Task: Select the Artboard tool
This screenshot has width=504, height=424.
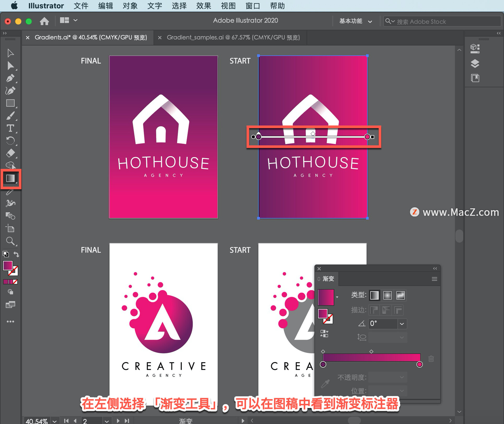Action: click(10, 229)
